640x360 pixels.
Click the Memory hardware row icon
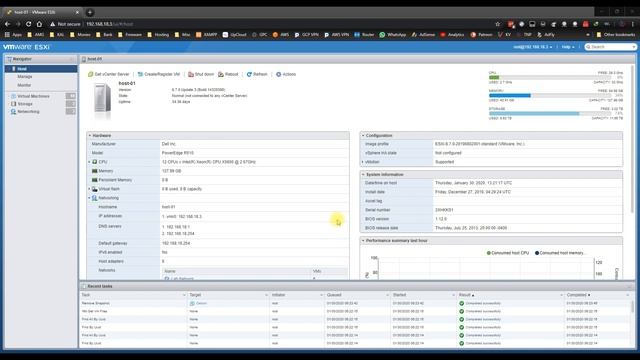click(x=95, y=171)
